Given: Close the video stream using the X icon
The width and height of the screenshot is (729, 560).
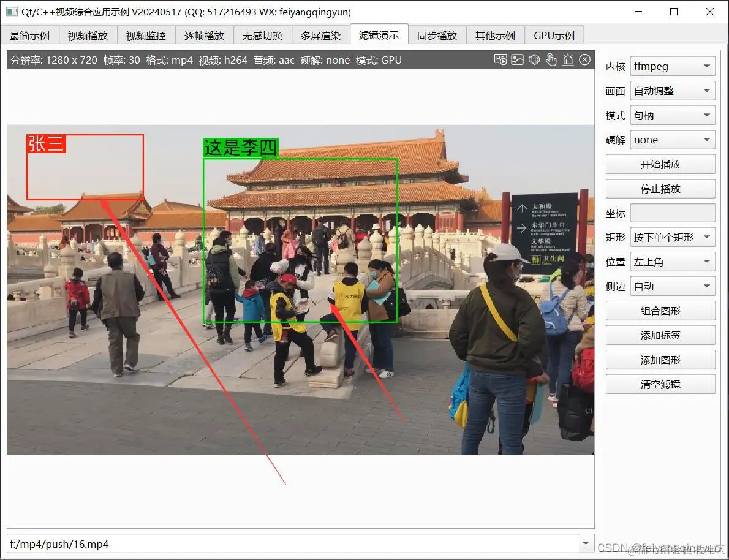Looking at the screenshot, I should point(585,59).
